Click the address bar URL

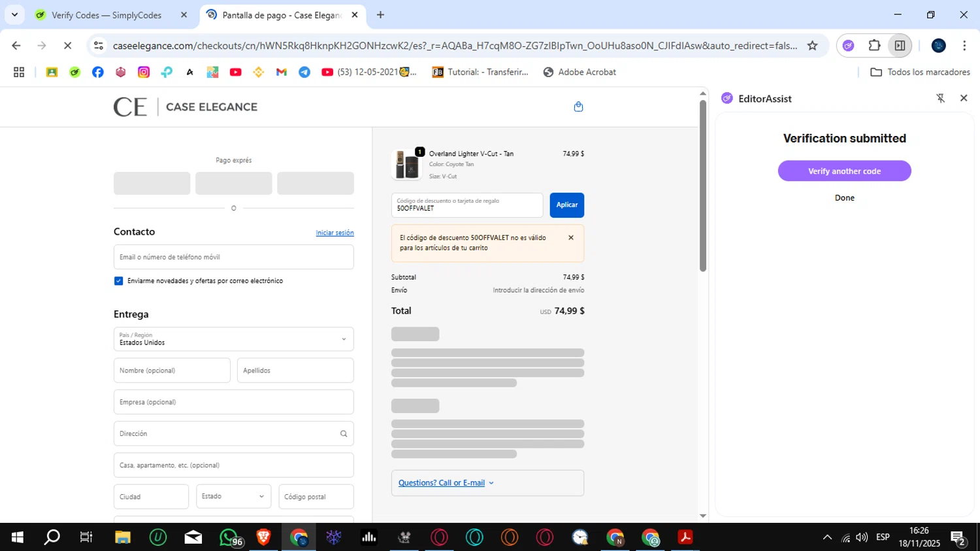(455, 46)
